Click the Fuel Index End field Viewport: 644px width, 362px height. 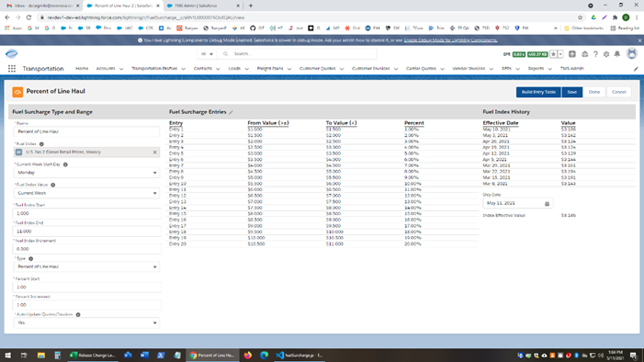pyautogui.click(x=86, y=232)
